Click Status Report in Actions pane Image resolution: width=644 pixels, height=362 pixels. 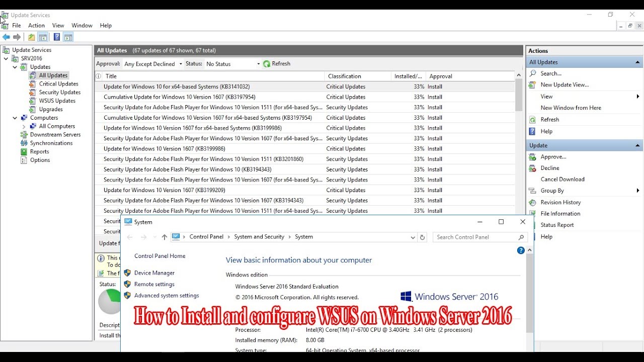coord(557,225)
